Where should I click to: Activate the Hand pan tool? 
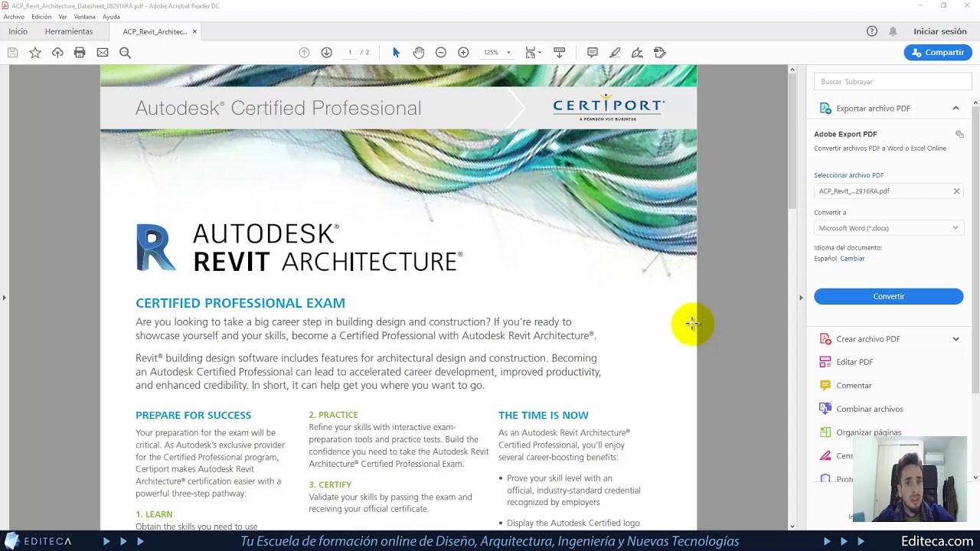click(419, 53)
